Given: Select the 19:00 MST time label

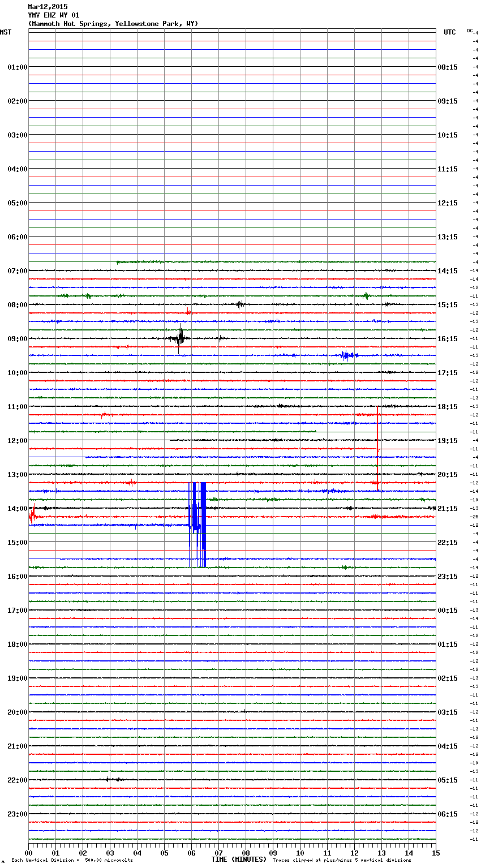Looking at the screenshot, I should click(18, 678).
